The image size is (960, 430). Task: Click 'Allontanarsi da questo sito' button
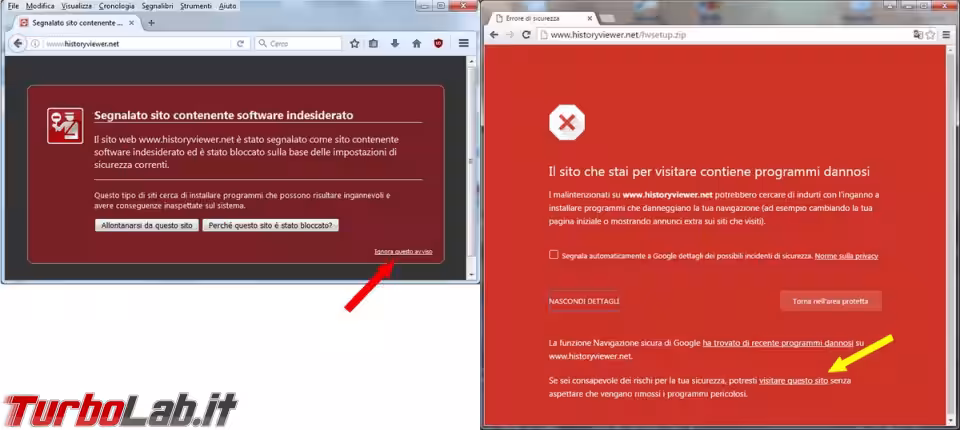(x=147, y=225)
